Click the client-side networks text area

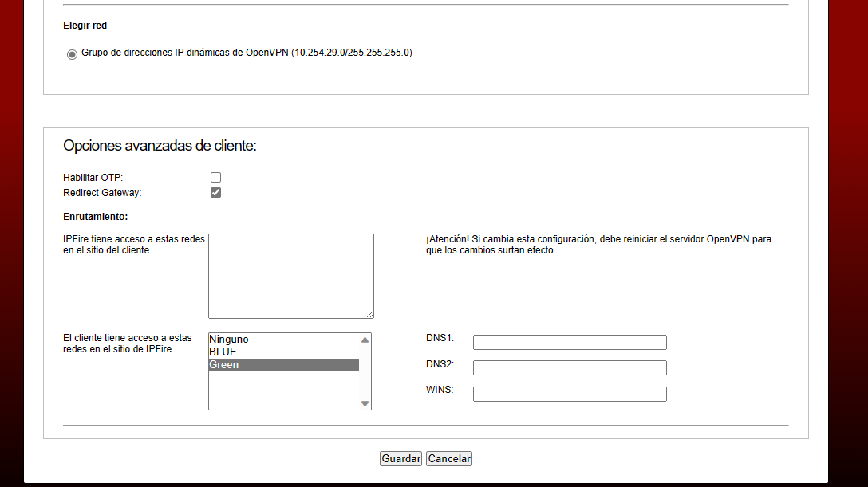pyautogui.click(x=291, y=276)
